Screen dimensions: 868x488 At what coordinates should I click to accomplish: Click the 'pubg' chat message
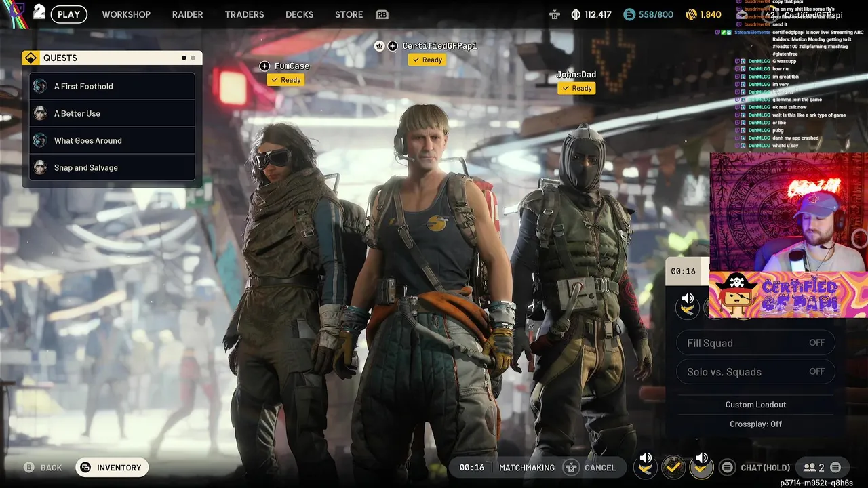pyautogui.click(x=778, y=130)
